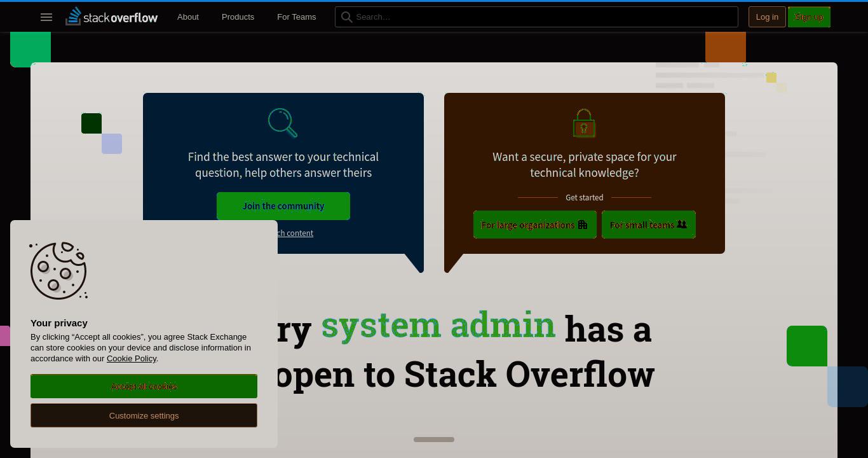Open Customize settings for cookies
Screen dimensions: 868x458
point(144,415)
